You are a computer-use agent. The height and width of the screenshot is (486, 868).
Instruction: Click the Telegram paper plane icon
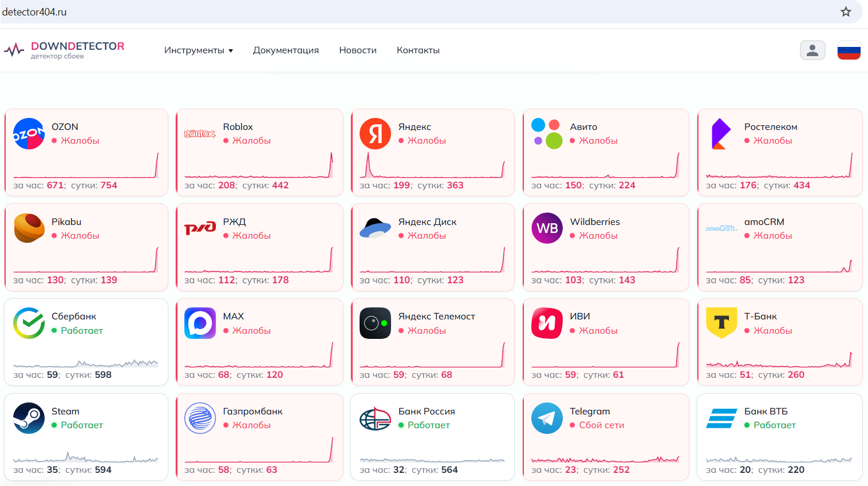(x=547, y=418)
